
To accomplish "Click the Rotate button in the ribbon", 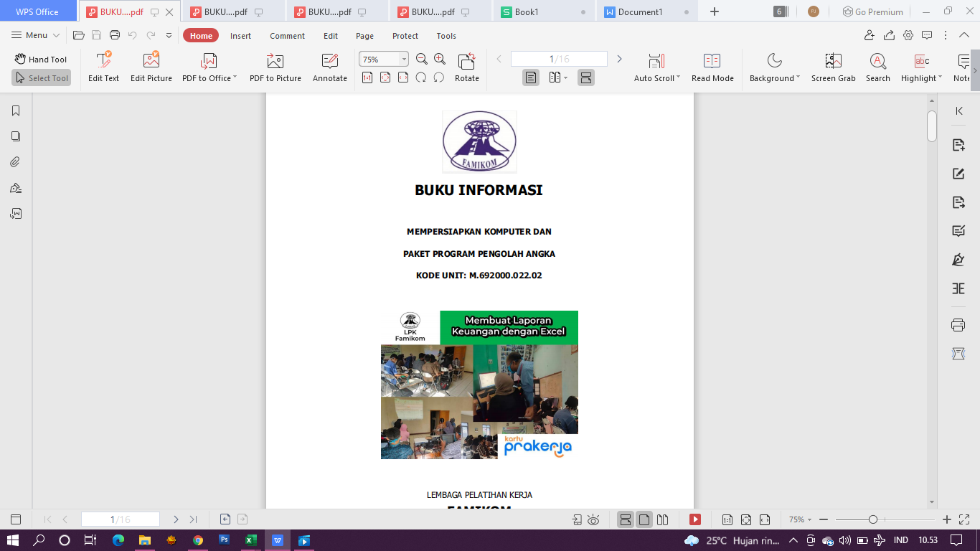I will 467,67.
